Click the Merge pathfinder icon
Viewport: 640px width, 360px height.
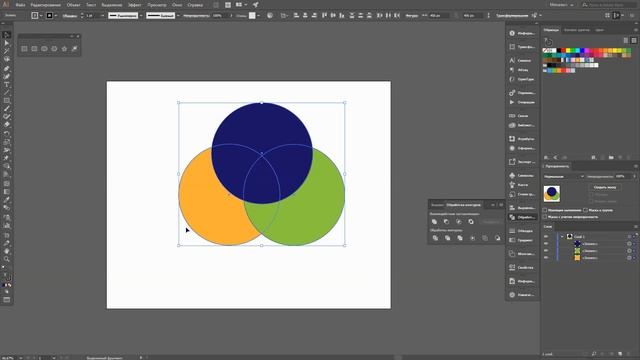[460, 238]
